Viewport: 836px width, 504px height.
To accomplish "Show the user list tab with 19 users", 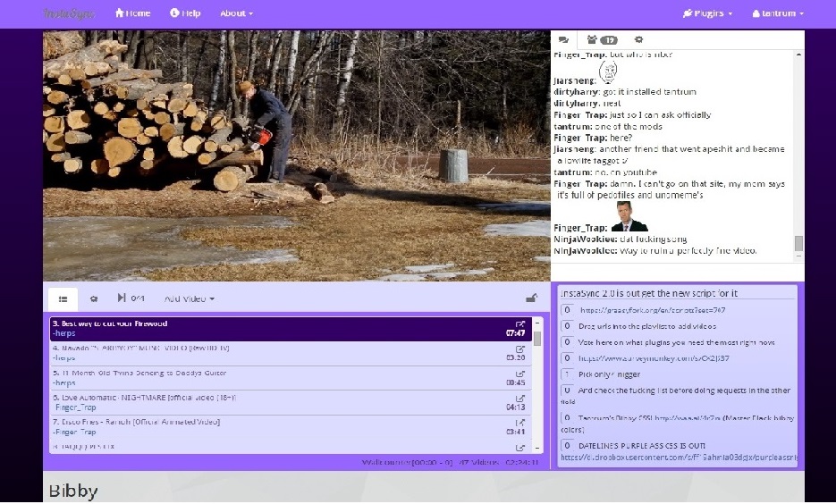I will click(602, 39).
